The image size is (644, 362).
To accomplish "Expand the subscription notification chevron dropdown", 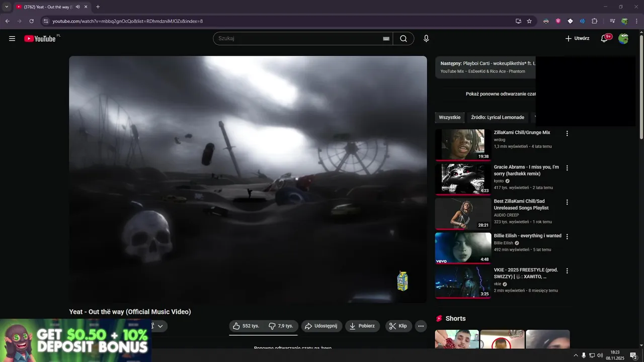I will pyautogui.click(x=159, y=326).
